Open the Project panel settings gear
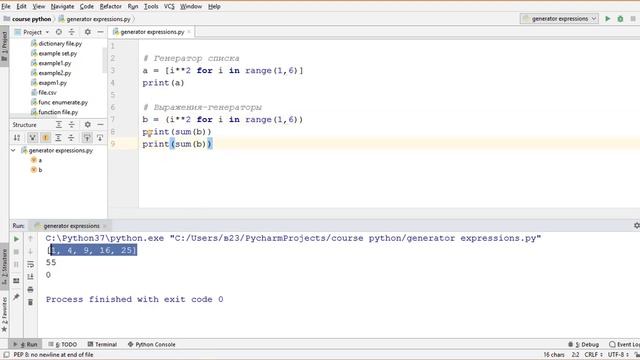 87,32
